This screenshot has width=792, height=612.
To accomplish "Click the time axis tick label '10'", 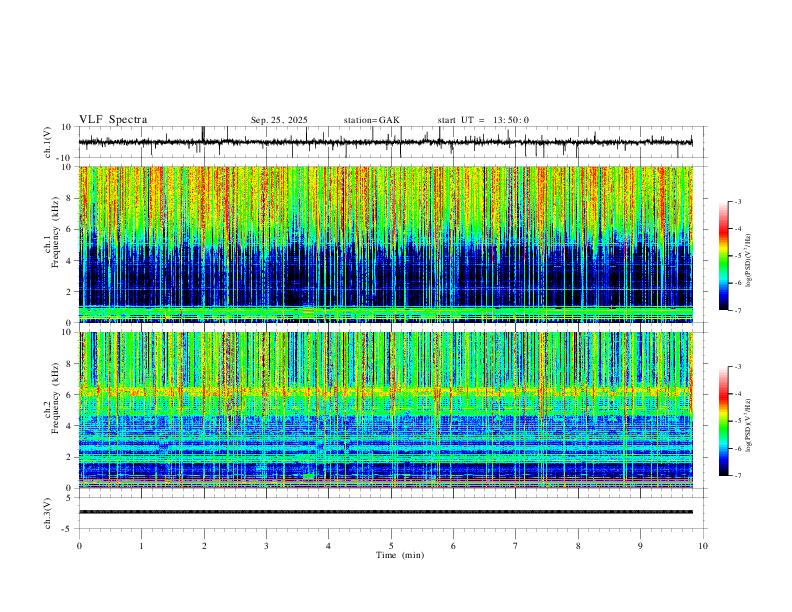I will coord(703,546).
